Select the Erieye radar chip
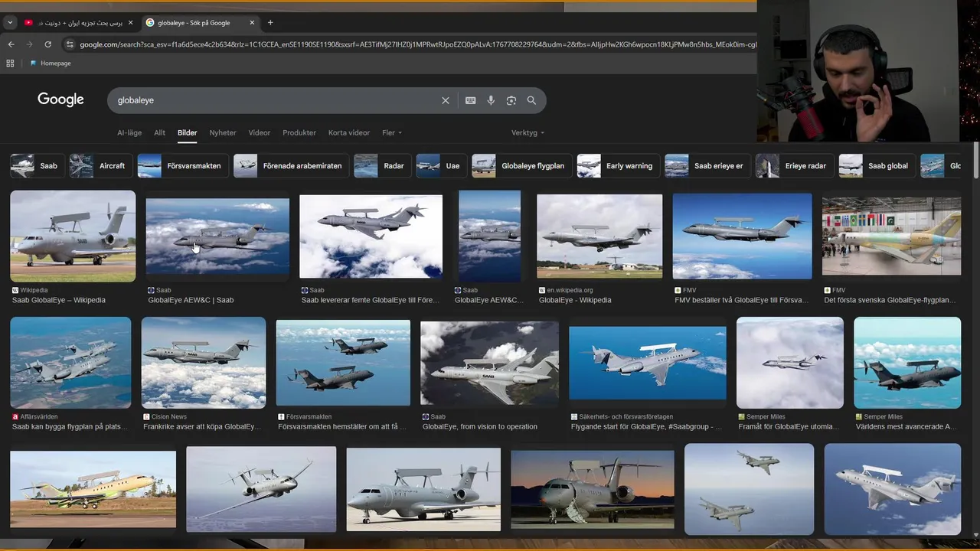The width and height of the screenshot is (980, 551). (794, 165)
